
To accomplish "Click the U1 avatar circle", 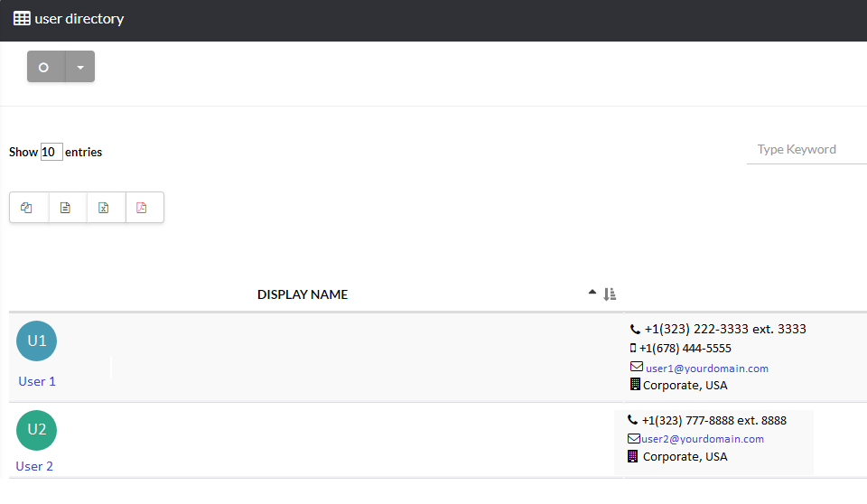I will (37, 341).
